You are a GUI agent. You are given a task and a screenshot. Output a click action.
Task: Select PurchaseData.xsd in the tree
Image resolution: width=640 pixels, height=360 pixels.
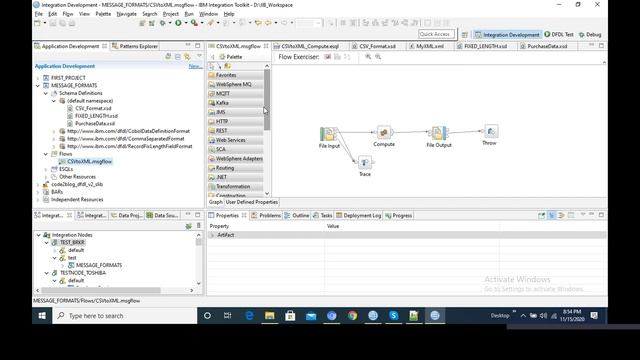(x=95, y=124)
